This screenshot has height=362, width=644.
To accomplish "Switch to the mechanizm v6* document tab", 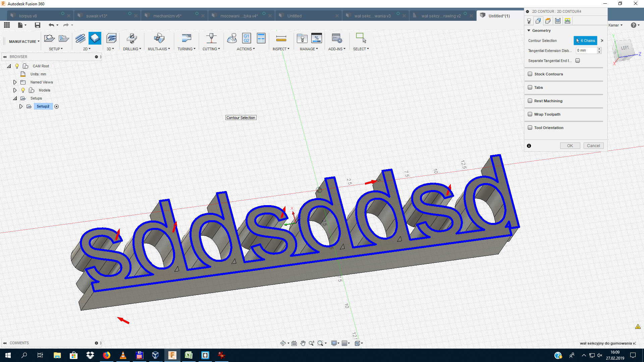I will [174, 16].
